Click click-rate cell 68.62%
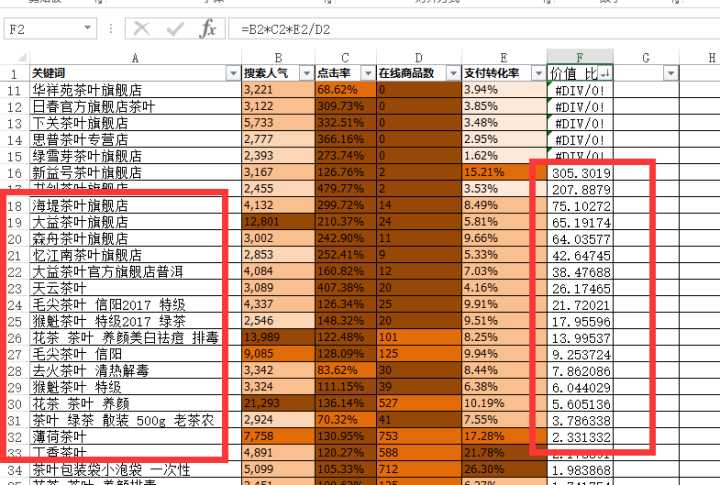720x485 pixels. 346,90
